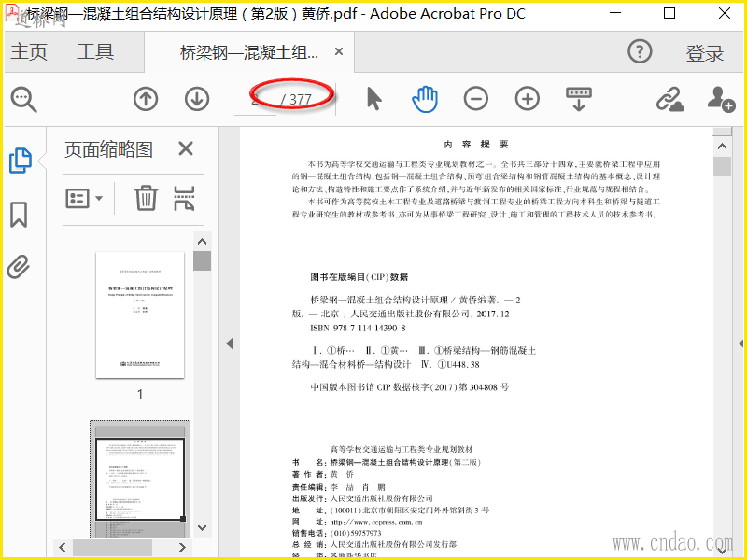Viewport: 747px width, 560px height.
Task: Click the thumbnail panel horizontal scrollbar thumb
Action: point(112,547)
